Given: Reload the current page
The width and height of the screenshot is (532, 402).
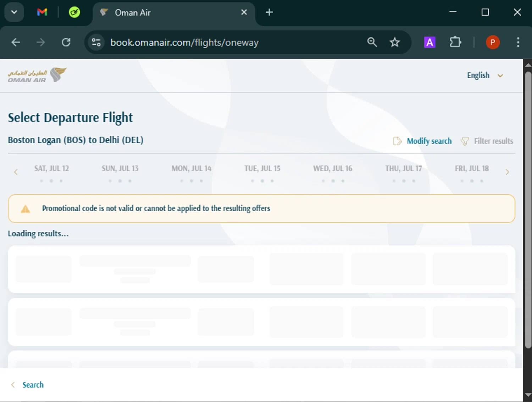Looking at the screenshot, I should tap(66, 43).
